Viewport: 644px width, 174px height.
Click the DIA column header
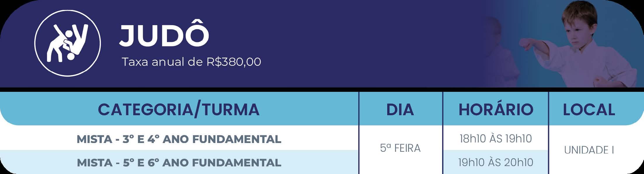coord(400,109)
